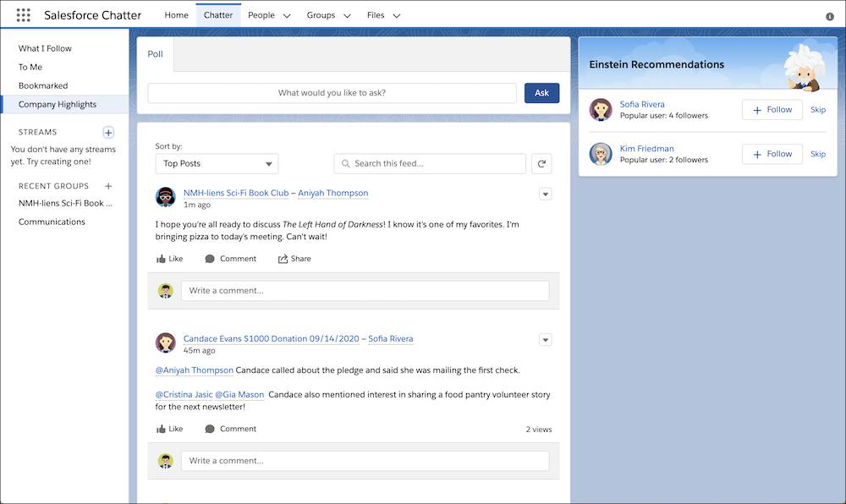Click the '2 views' count
846x504 pixels.
click(x=538, y=430)
